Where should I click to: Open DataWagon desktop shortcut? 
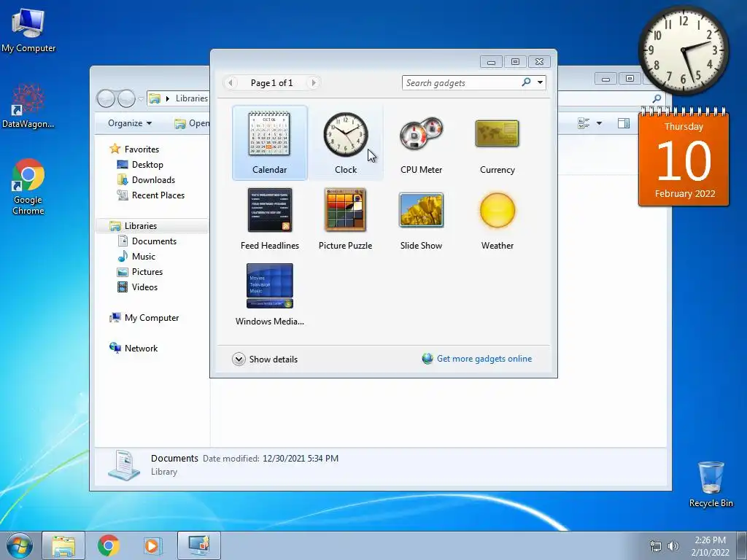pos(28,106)
